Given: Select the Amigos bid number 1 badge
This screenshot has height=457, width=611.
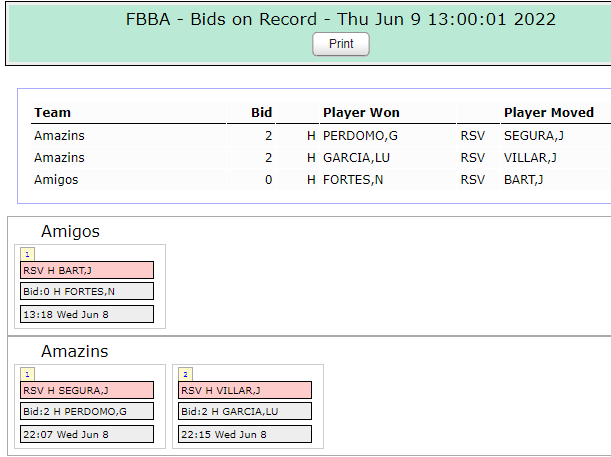Looking at the screenshot, I should click(x=27, y=254).
